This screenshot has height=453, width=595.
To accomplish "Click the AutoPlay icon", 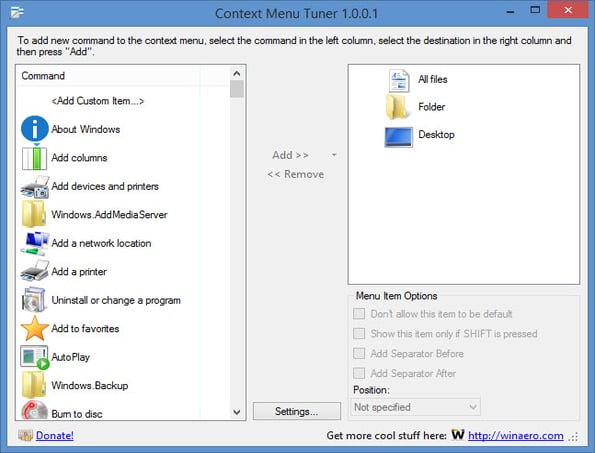I will pyautogui.click(x=35, y=357).
